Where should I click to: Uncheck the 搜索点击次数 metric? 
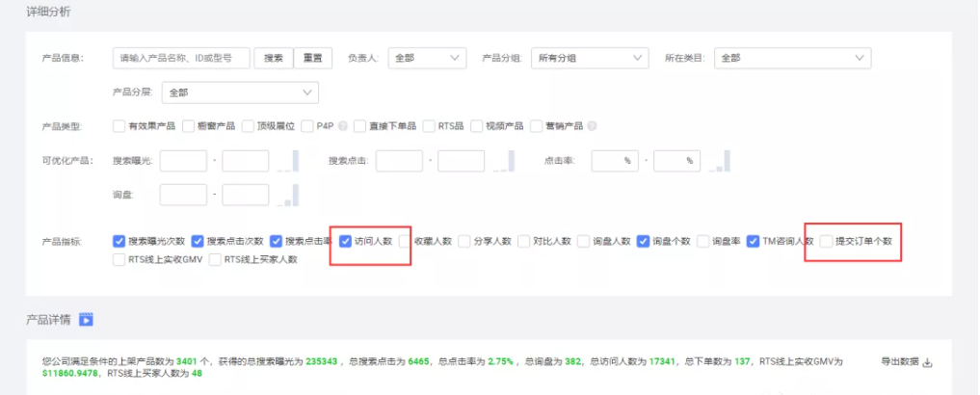[x=199, y=241]
